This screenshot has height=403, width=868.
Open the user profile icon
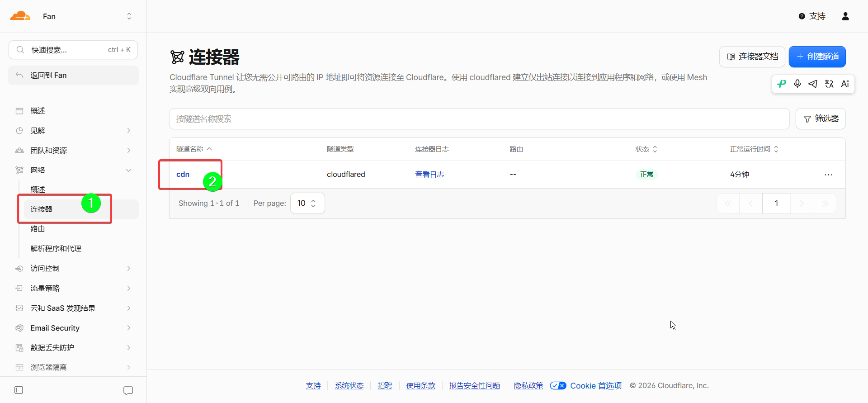click(x=845, y=16)
